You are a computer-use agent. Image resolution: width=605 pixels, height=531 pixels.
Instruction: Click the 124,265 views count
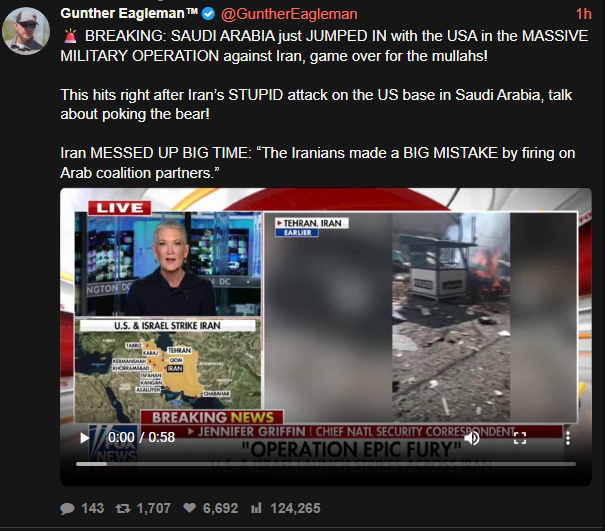point(295,508)
